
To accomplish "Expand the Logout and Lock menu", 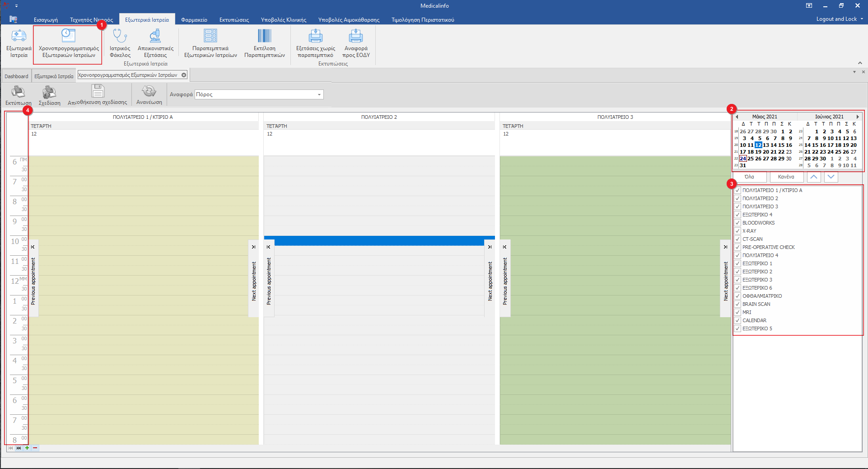I will pyautogui.click(x=840, y=19).
